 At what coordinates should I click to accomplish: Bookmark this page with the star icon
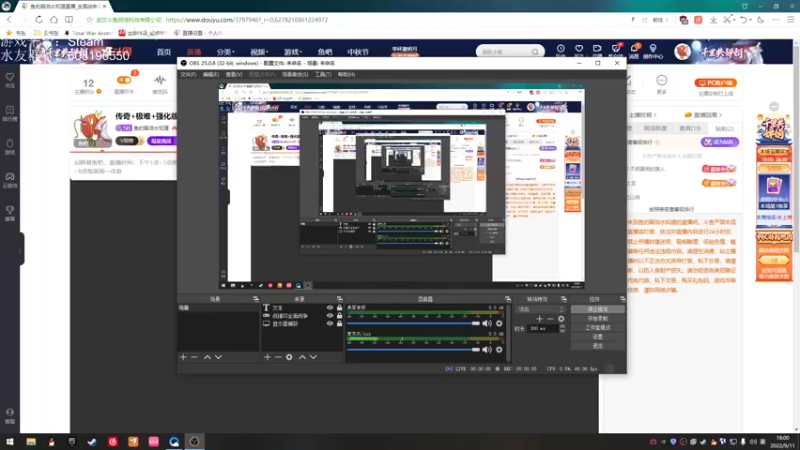(89, 20)
